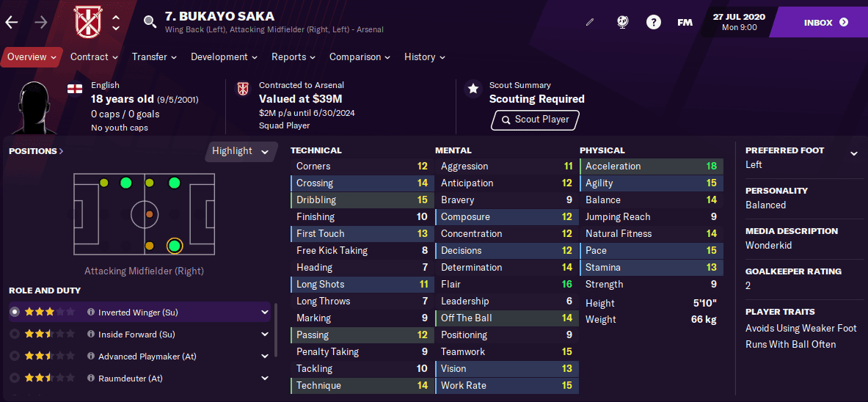Select Attacking Midfielder Right position dot on pitch
Image resolution: width=868 pixels, height=402 pixels.
coord(174,246)
